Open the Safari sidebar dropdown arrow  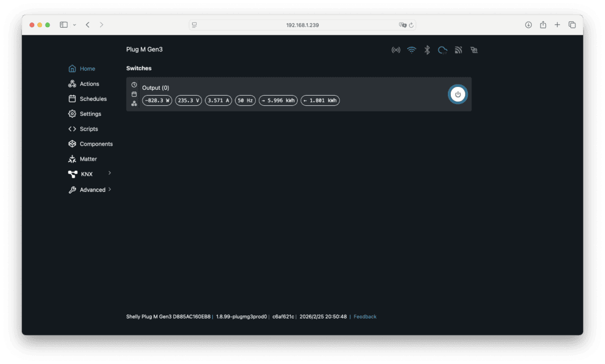74,25
